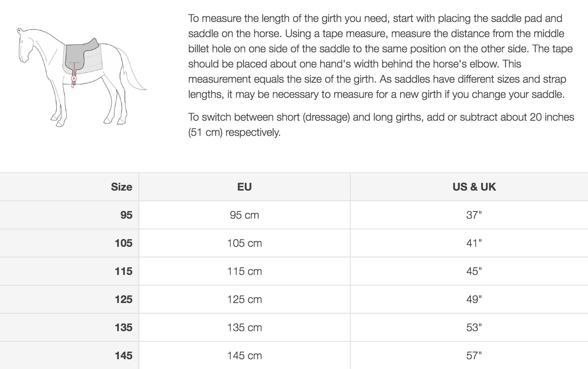The image size is (588, 369).
Task: Click the paragraph about switching short and long girths
Action: tap(381, 125)
